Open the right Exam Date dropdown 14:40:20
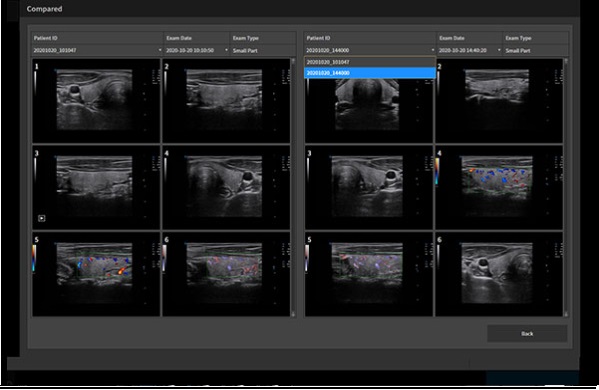The image size is (599, 390). pyautogui.click(x=469, y=50)
